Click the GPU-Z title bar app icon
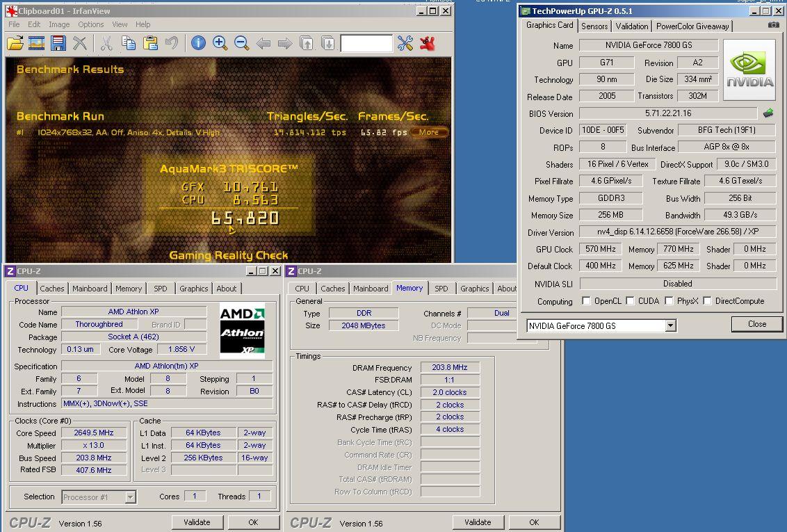 click(x=526, y=11)
